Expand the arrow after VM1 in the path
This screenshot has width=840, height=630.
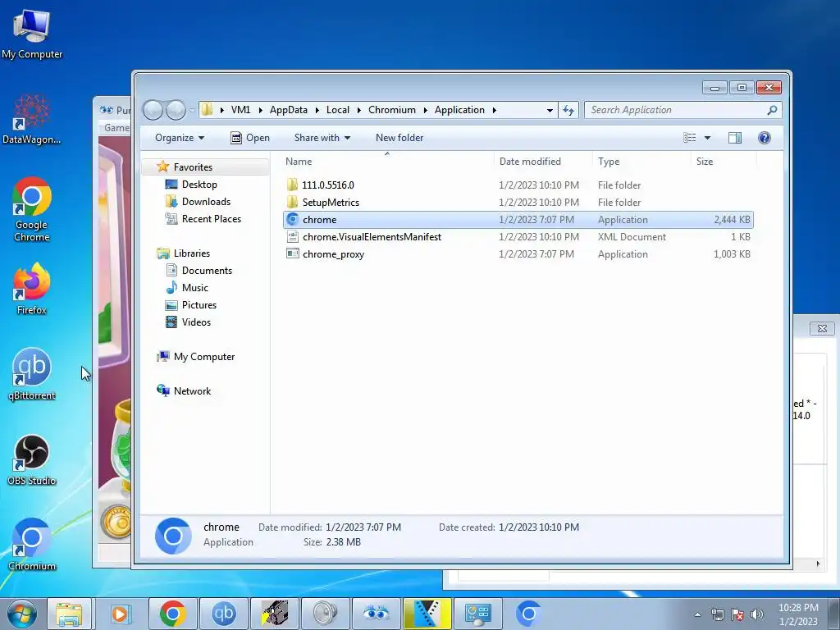point(260,110)
